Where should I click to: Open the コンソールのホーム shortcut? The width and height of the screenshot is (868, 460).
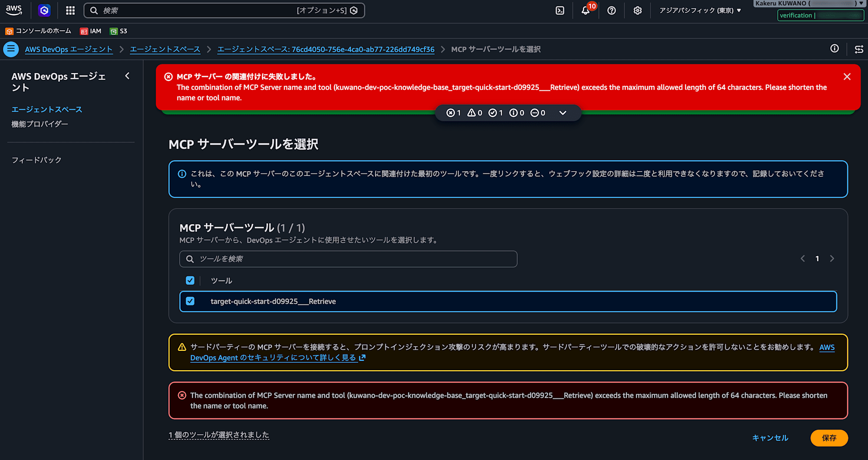(x=38, y=31)
